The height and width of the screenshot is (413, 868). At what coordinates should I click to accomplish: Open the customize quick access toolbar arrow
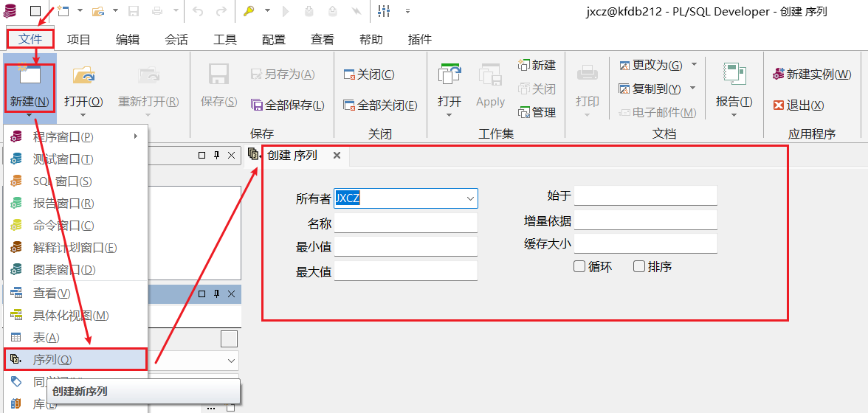pos(407,10)
